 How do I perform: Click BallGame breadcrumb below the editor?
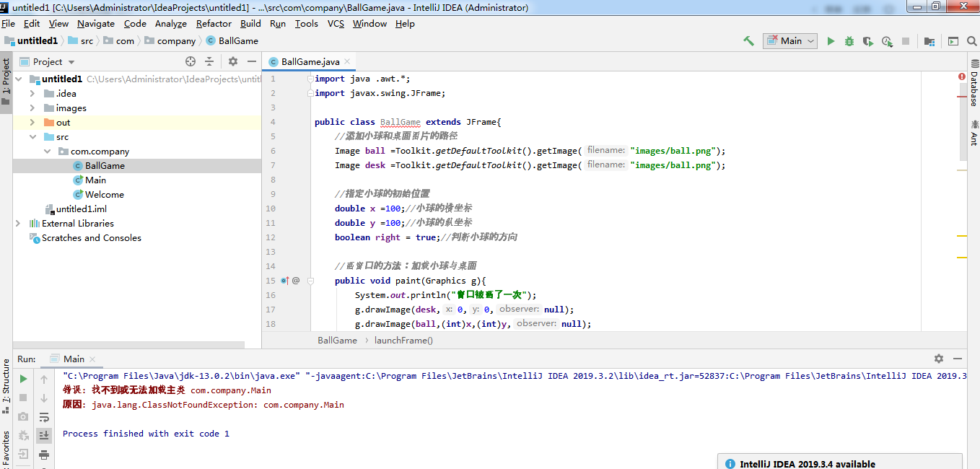pyautogui.click(x=337, y=340)
